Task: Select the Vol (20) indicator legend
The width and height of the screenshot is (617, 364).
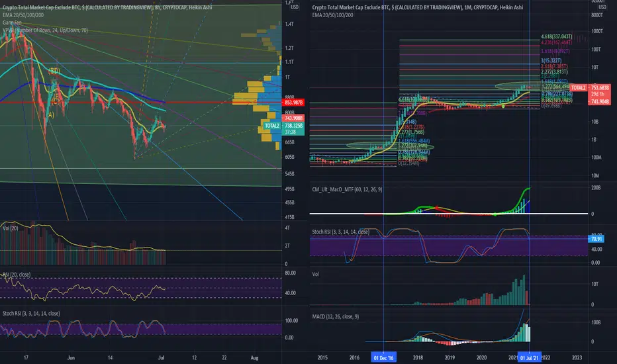Action: pyautogui.click(x=10, y=228)
